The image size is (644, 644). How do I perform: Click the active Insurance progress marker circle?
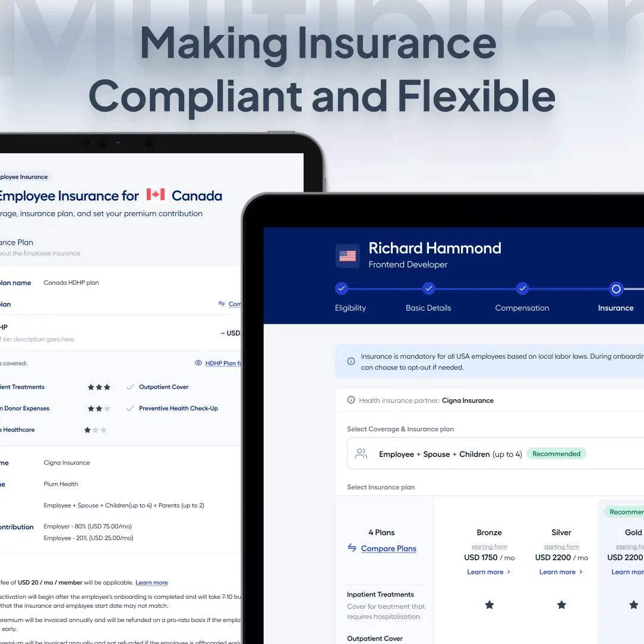click(x=616, y=289)
